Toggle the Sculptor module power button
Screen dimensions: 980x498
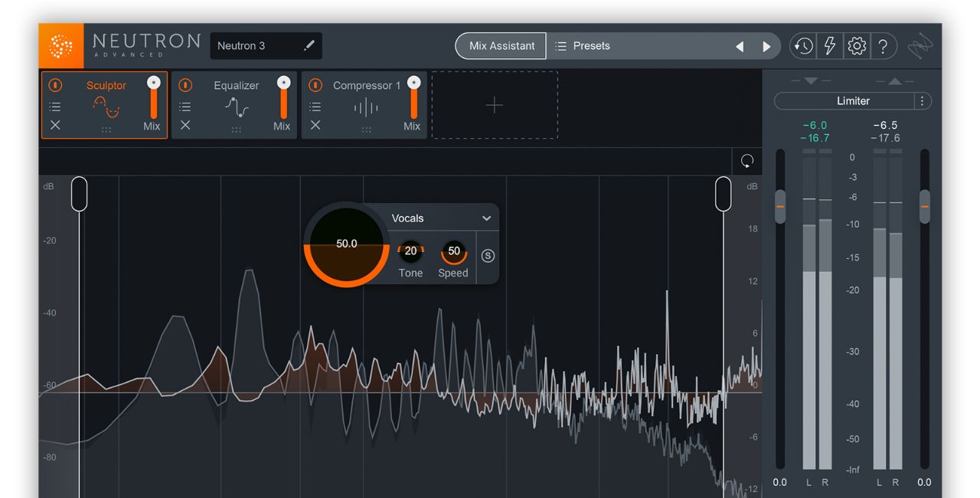[x=54, y=85]
